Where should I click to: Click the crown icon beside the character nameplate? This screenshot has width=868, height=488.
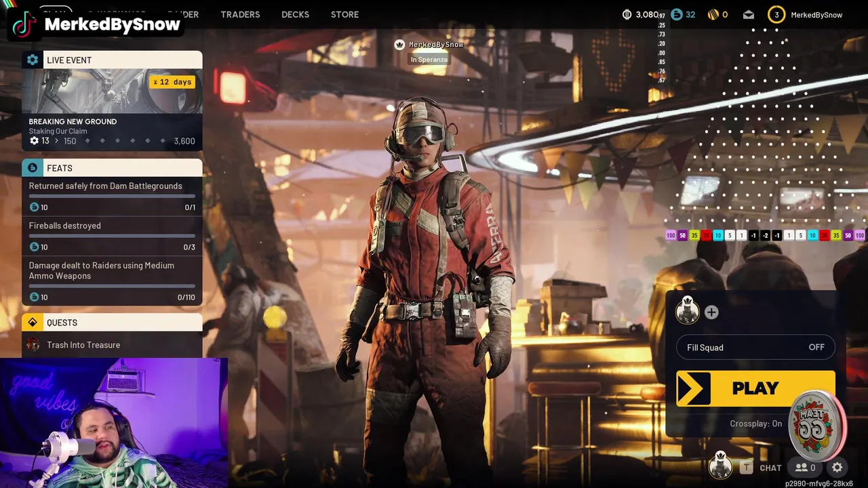[x=399, y=45]
